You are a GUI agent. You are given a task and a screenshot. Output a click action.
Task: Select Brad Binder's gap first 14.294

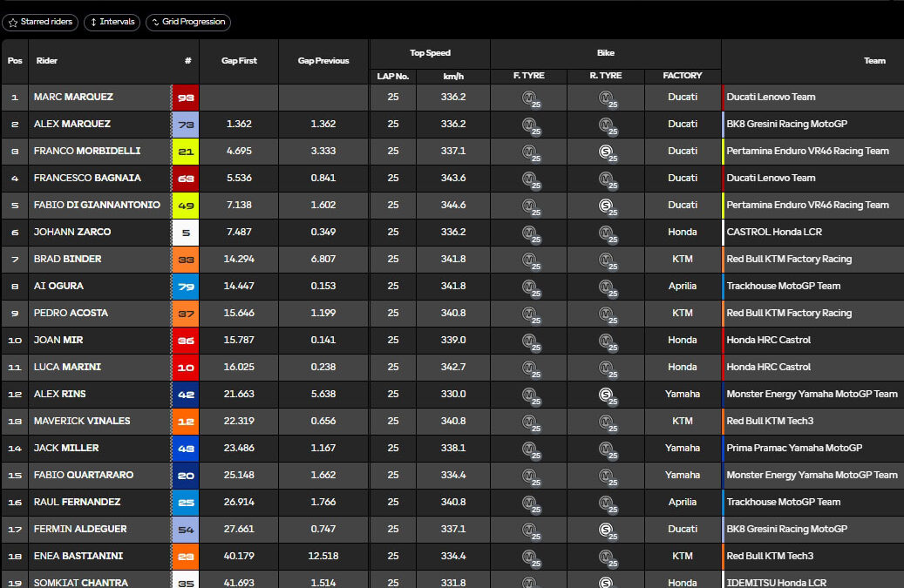tap(239, 260)
